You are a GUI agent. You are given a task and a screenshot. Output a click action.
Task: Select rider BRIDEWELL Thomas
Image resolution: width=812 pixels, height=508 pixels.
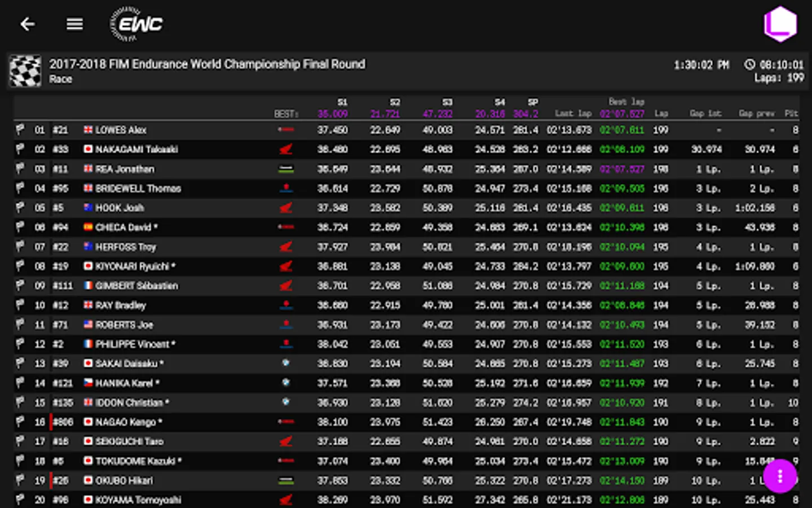(x=138, y=188)
